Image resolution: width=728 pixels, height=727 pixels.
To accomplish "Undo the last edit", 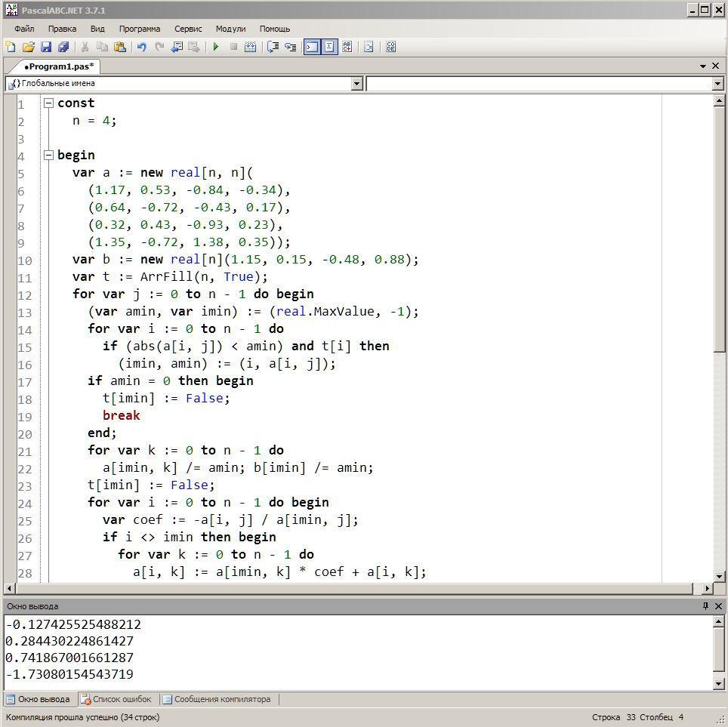I will (x=141, y=47).
